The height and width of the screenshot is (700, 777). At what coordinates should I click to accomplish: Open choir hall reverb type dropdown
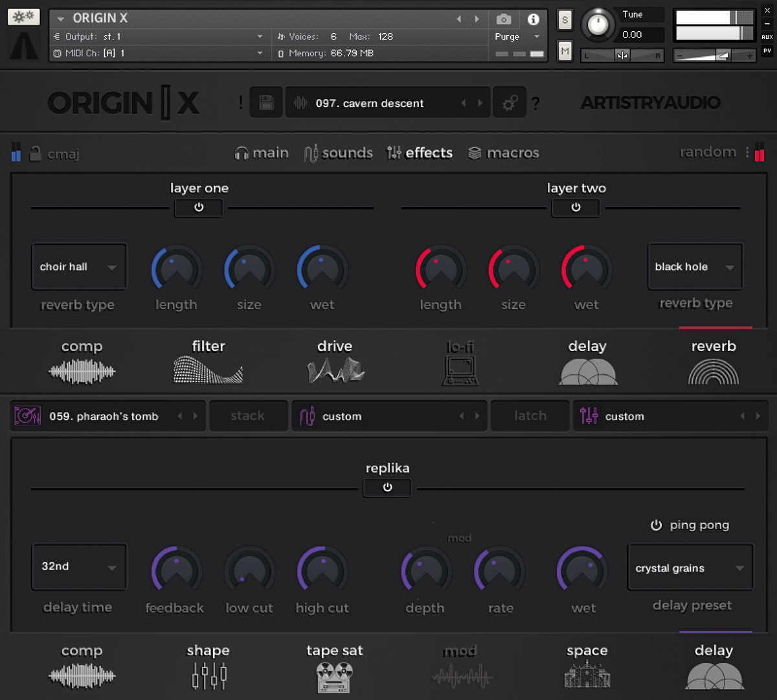(x=78, y=267)
